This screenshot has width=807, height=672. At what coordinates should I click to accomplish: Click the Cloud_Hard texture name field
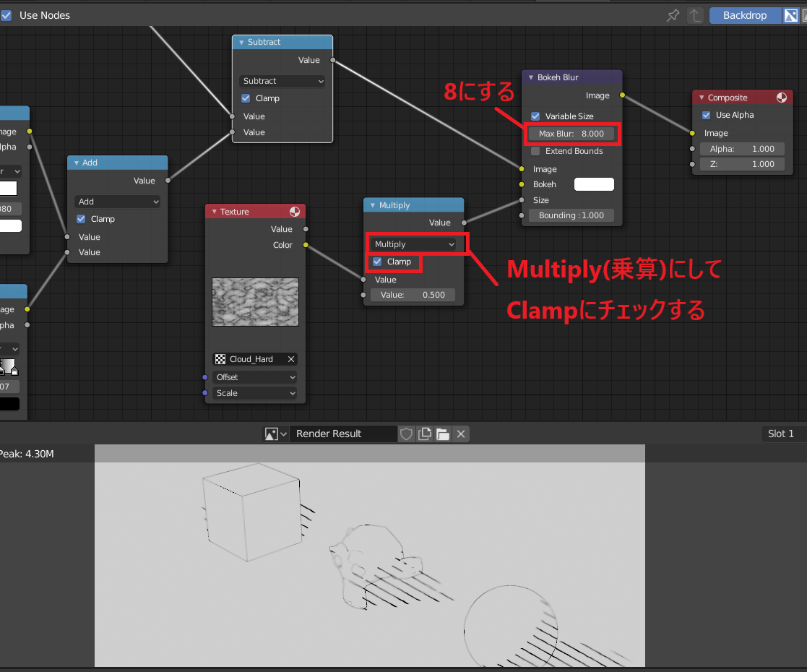coord(255,359)
